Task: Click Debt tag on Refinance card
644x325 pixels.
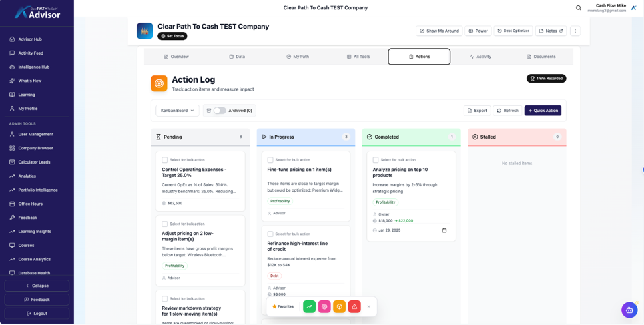Action: 274,276
